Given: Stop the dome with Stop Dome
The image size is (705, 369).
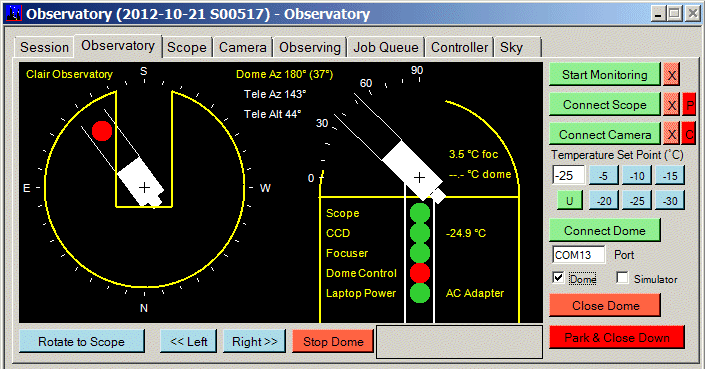Looking at the screenshot, I should pyautogui.click(x=333, y=342).
